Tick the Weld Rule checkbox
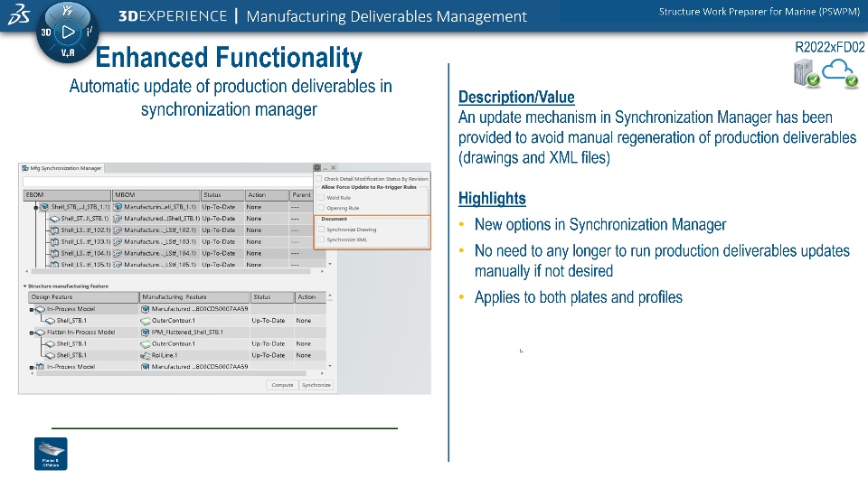This screenshot has height=488, width=868. (321, 198)
